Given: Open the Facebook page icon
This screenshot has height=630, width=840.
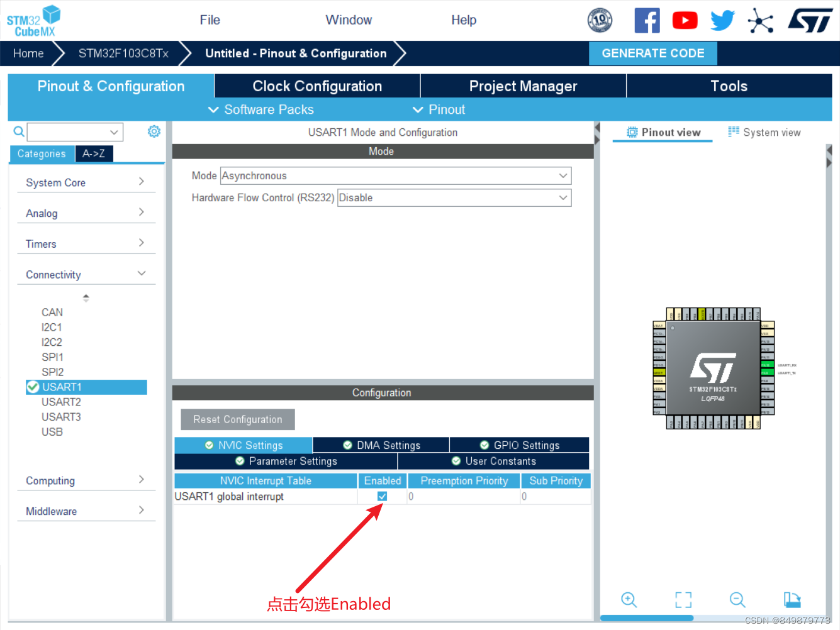Looking at the screenshot, I should pos(647,19).
